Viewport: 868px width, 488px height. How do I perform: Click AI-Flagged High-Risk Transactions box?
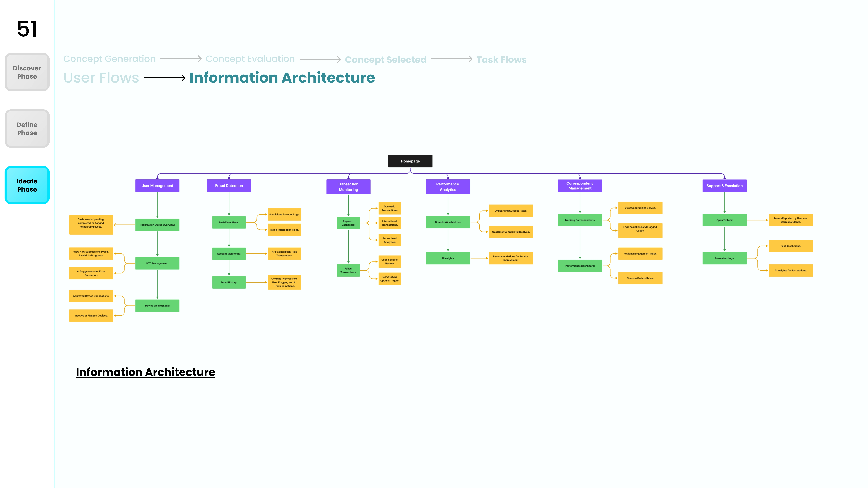coord(284,254)
